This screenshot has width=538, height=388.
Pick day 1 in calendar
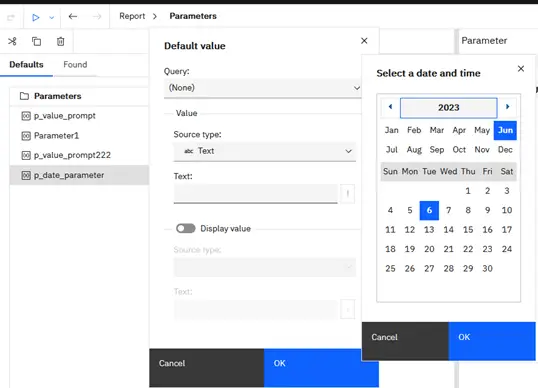(468, 191)
